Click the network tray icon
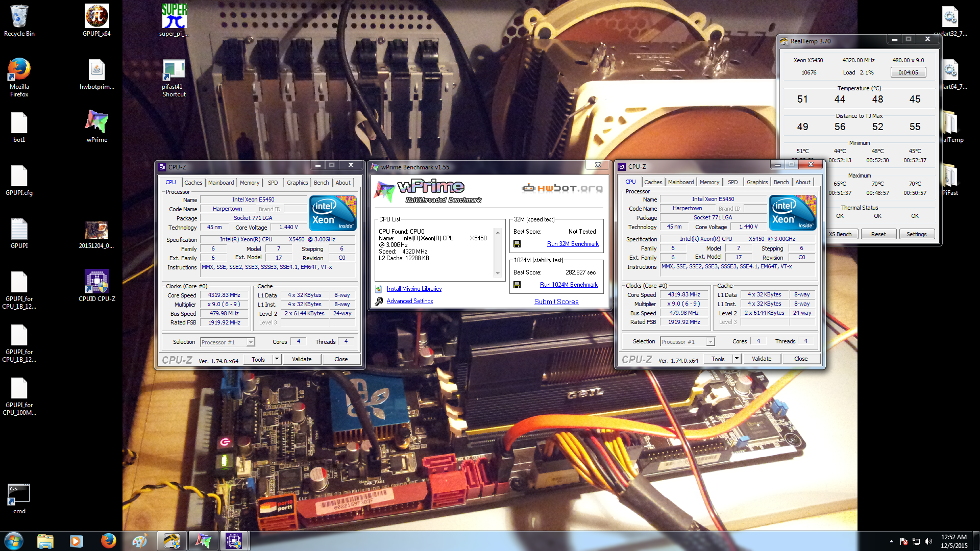The image size is (980, 551). point(916,541)
